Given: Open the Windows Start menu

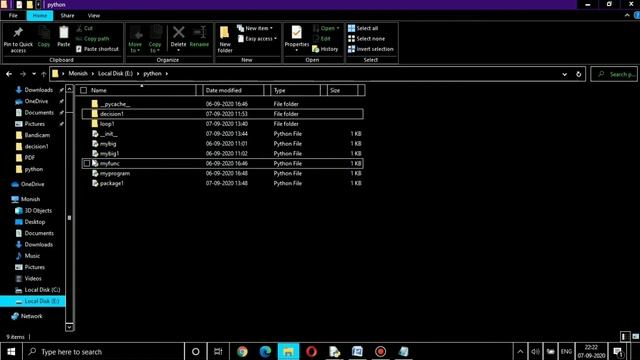Looking at the screenshot, I should [11, 351].
